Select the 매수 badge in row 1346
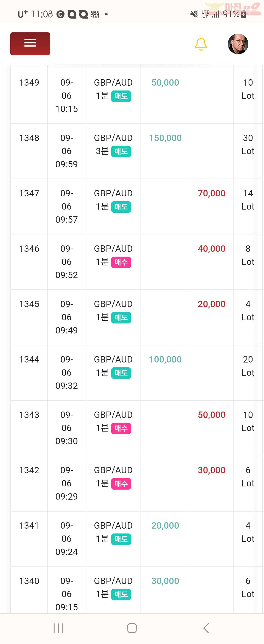The width and height of the screenshot is (264, 644). [x=121, y=262]
